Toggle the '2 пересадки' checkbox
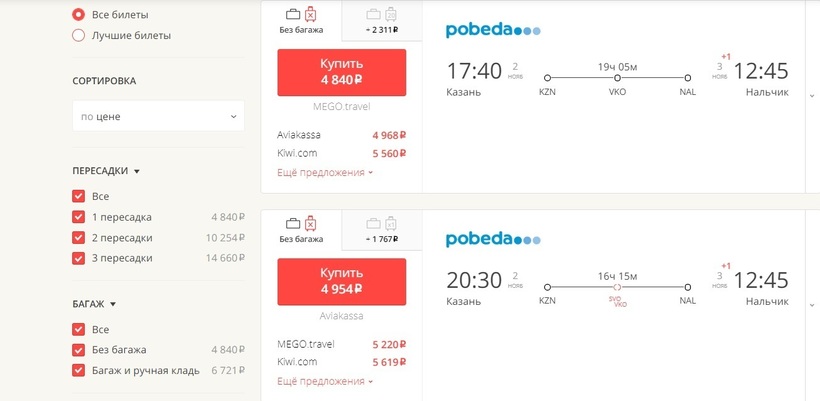Image resolution: width=820 pixels, height=401 pixels. click(79, 238)
